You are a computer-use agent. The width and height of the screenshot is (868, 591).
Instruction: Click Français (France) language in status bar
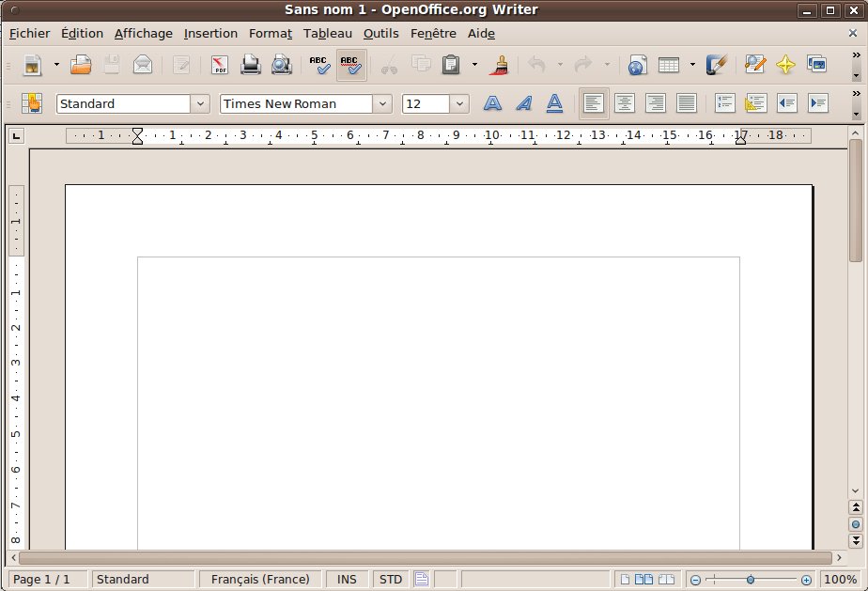point(260,580)
